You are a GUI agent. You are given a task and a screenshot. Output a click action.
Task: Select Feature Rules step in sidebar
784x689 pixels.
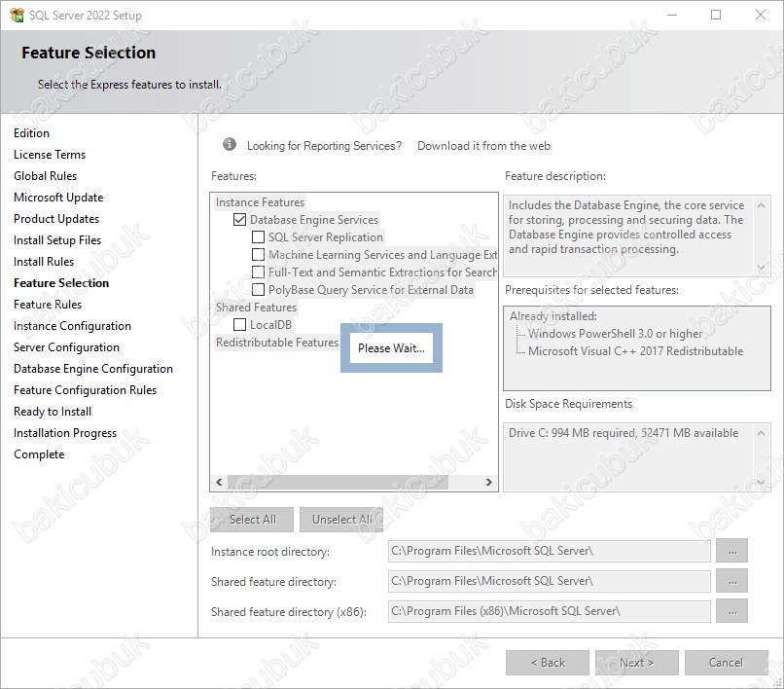pyautogui.click(x=48, y=305)
